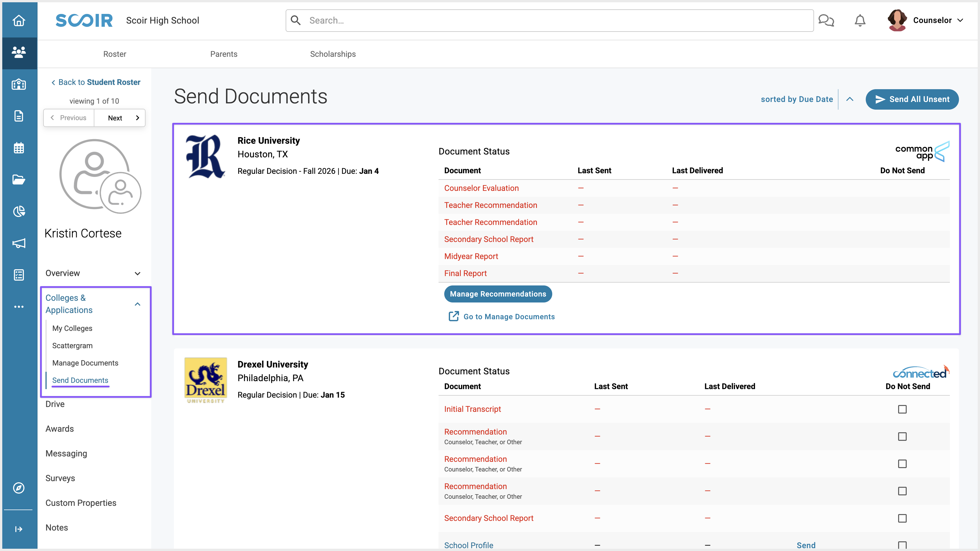Click the Send All Unsent button
This screenshot has width=980, height=551.
[912, 99]
